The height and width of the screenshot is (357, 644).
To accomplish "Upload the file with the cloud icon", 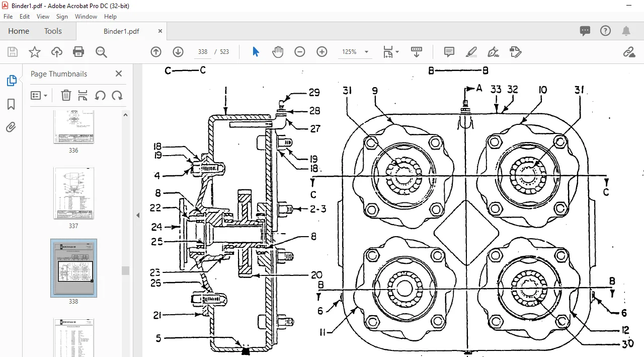I will [57, 52].
